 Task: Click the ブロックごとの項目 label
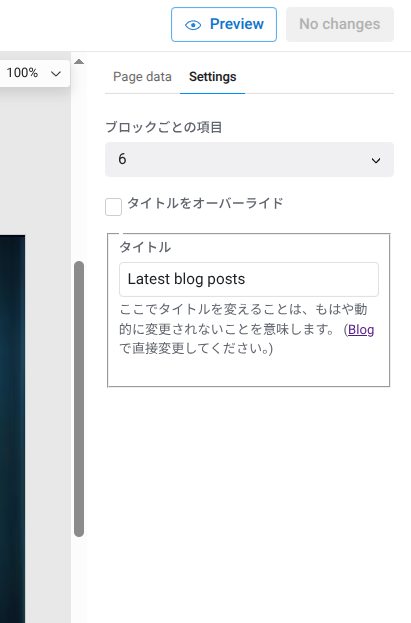pyautogui.click(x=164, y=127)
